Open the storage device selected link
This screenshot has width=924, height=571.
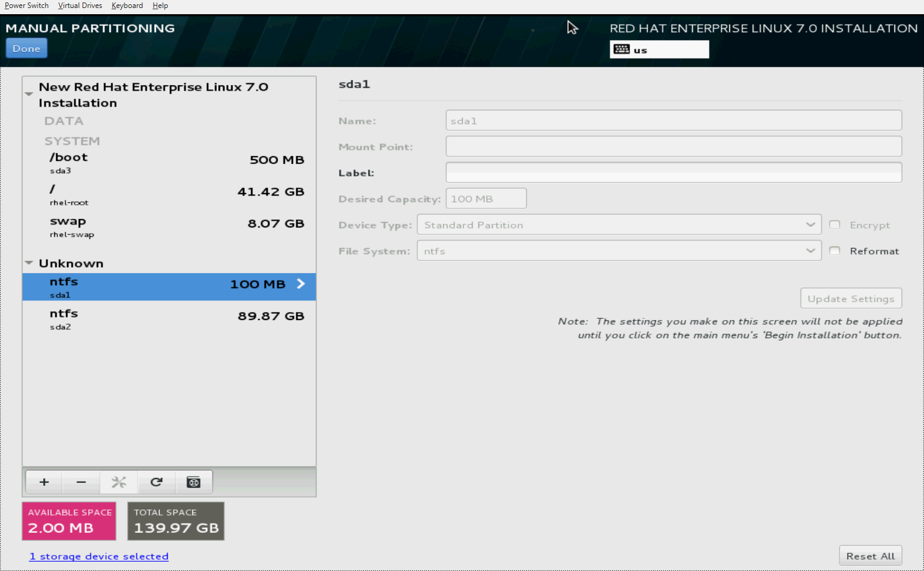pos(99,556)
